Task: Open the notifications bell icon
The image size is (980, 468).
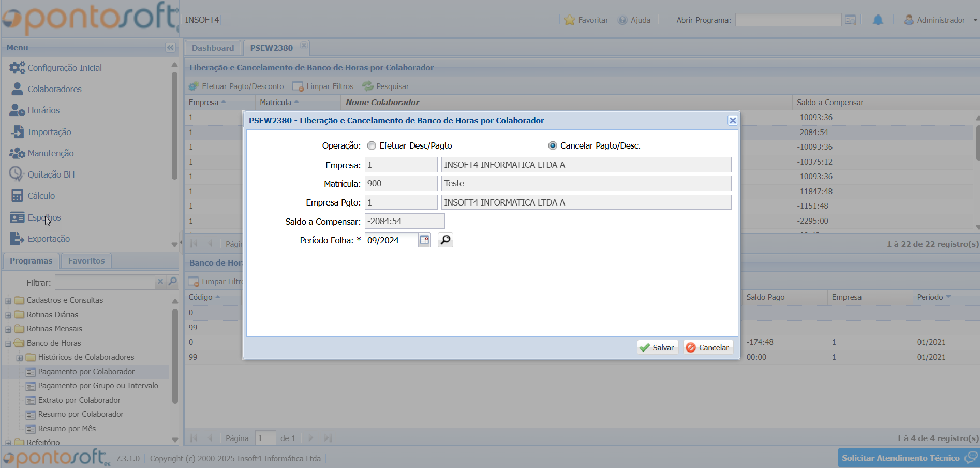Action: (x=878, y=20)
